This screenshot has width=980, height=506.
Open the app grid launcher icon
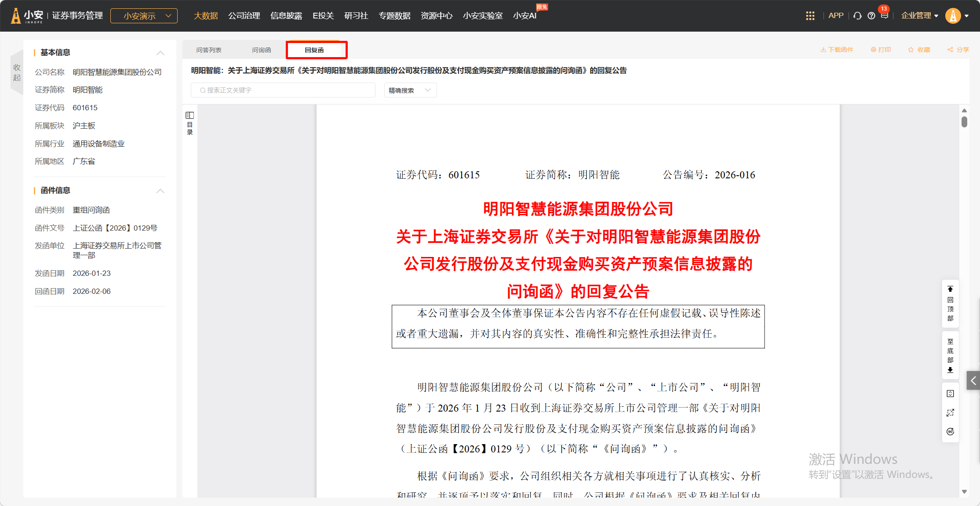[810, 16]
